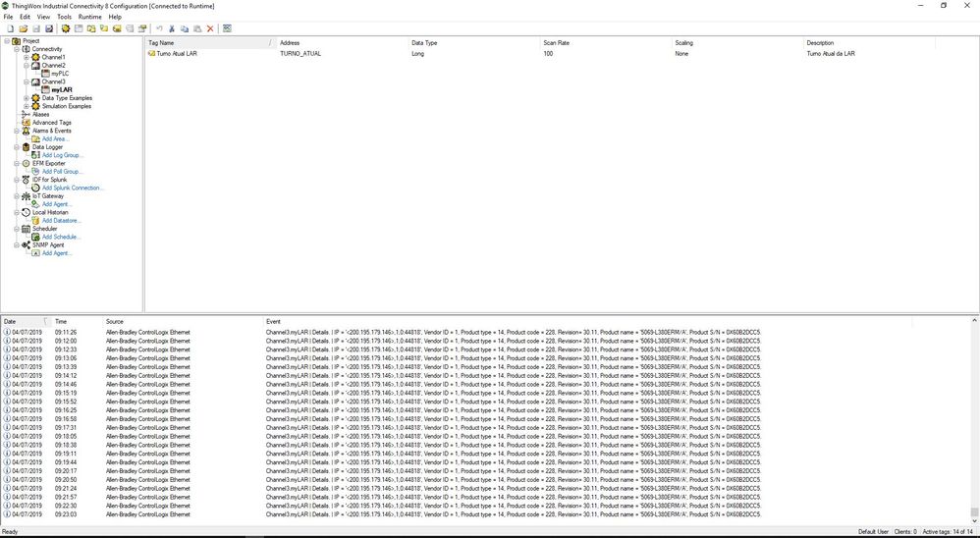Collapse the Channel2 node
The image size is (980, 538).
tap(27, 66)
